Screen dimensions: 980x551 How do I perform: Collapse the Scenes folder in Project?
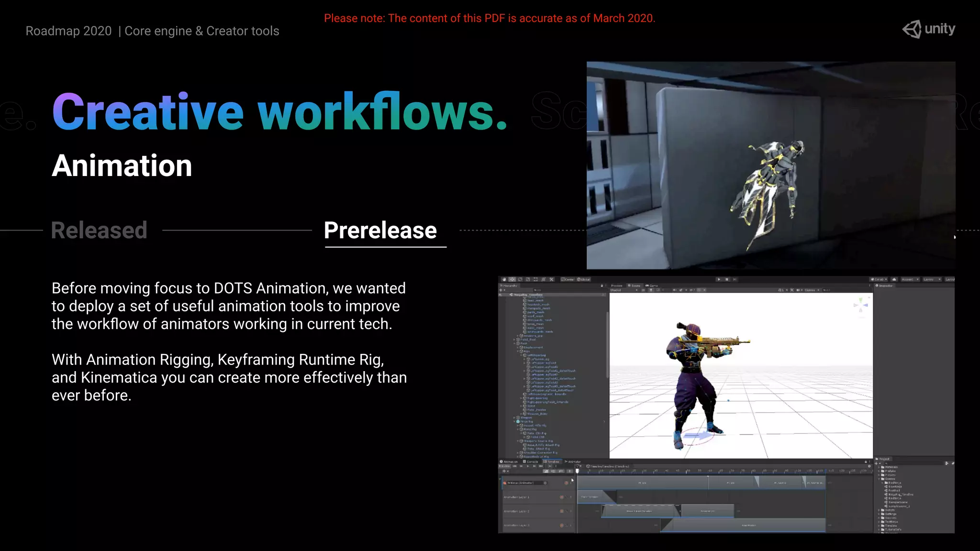point(879,479)
